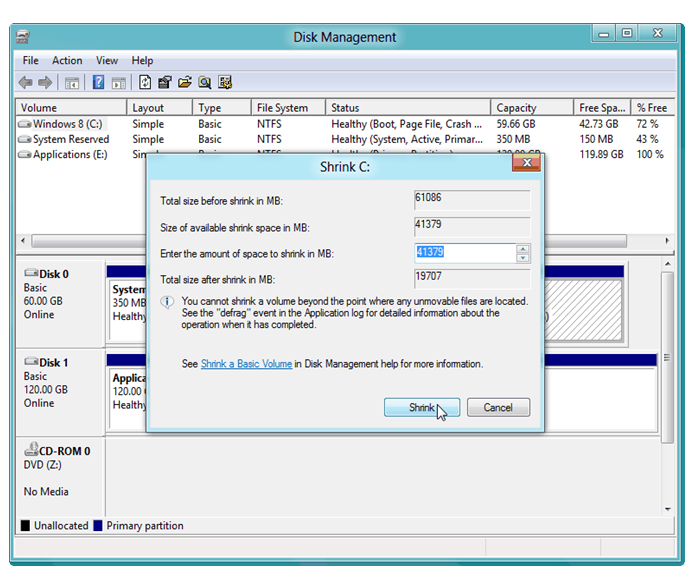
Task: Select the System Reserved volume row
Action: pyautogui.click(x=70, y=139)
